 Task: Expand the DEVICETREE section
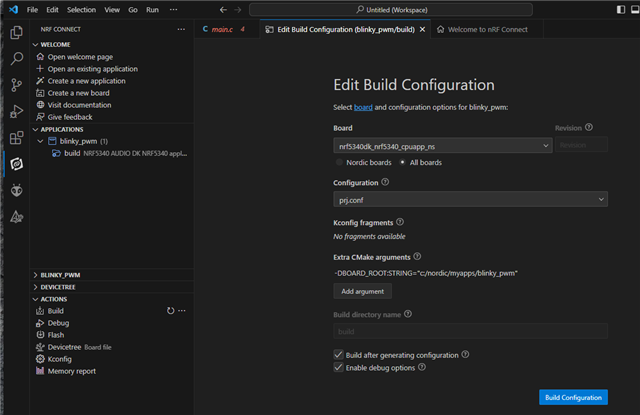(x=36, y=287)
